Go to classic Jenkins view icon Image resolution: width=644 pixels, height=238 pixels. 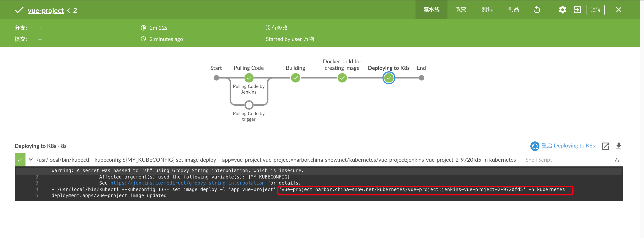point(577,10)
